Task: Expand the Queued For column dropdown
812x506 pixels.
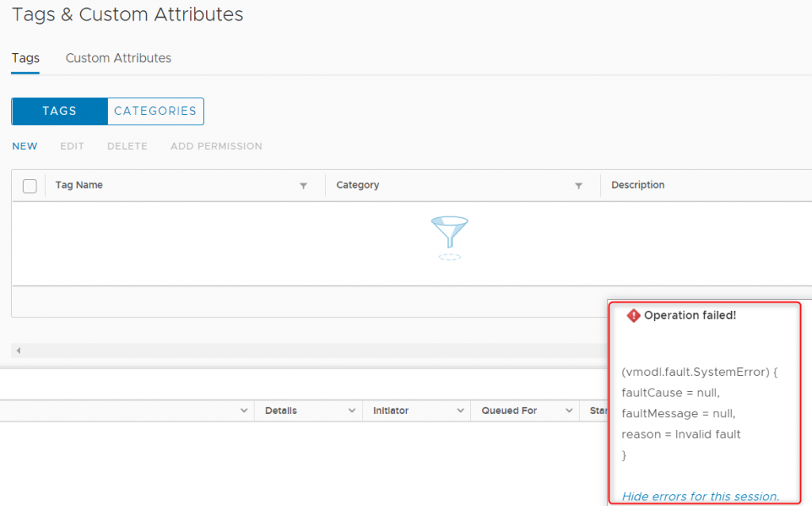Action: [569, 411]
